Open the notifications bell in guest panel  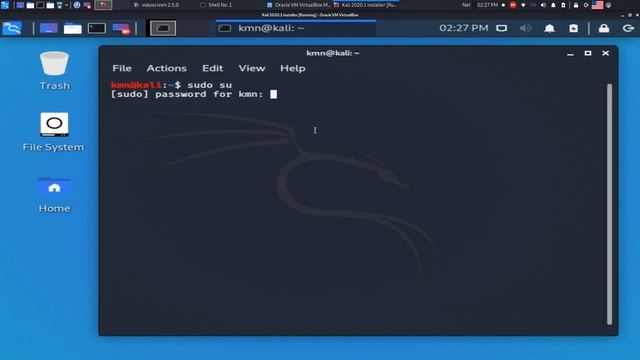click(x=550, y=28)
